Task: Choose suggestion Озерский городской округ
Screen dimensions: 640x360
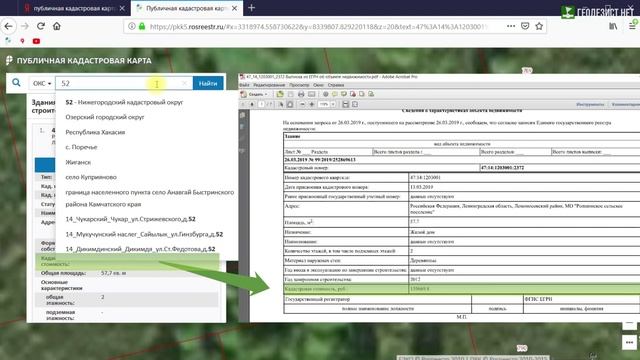Action: [x=105, y=117]
